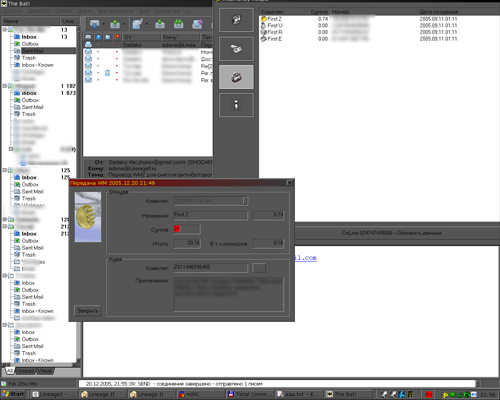The image size is (500, 400).
Task: Click the forward message icon in toolbar
Action: (197, 24)
